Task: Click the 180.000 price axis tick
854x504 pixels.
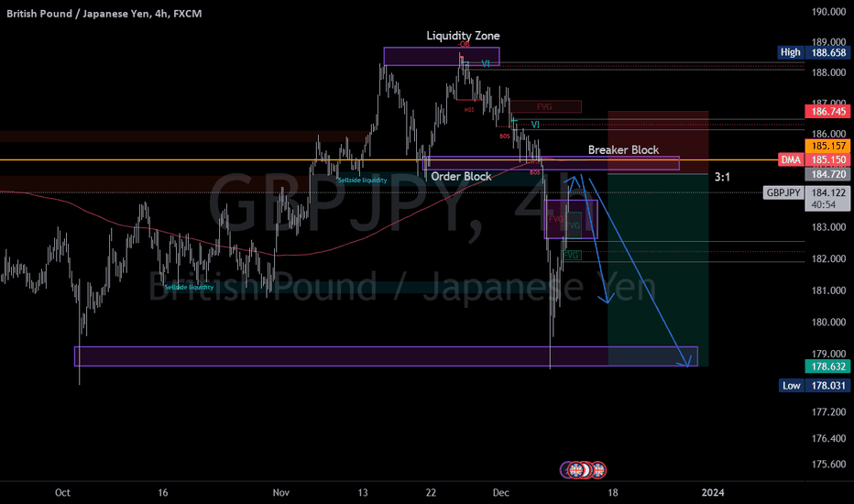Action: tap(828, 322)
